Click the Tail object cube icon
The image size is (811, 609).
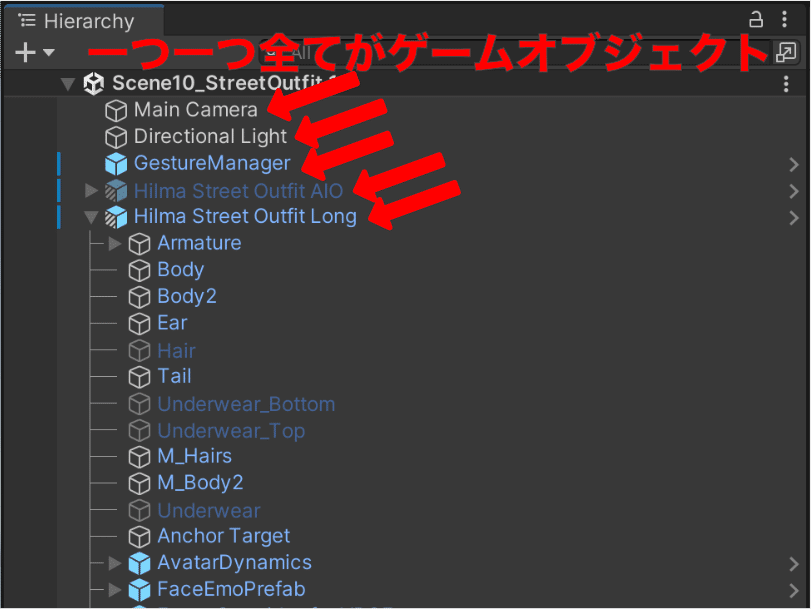[139, 377]
